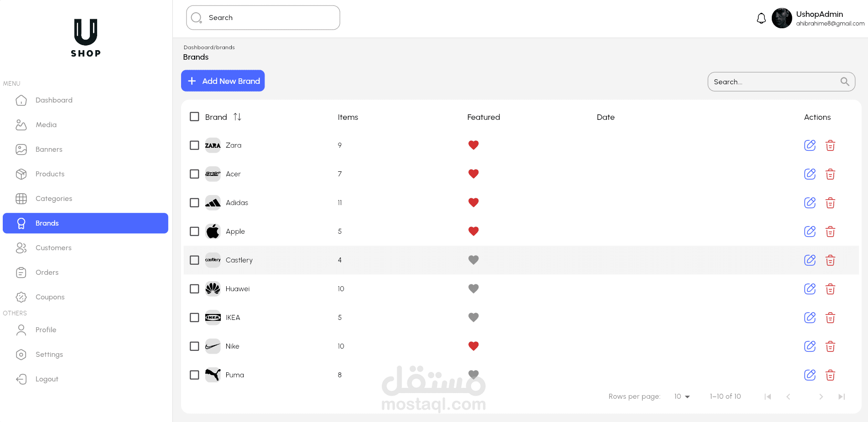Screen dimensions: 868x422
Task: Check the Acer row checkbox
Action: click(x=194, y=174)
